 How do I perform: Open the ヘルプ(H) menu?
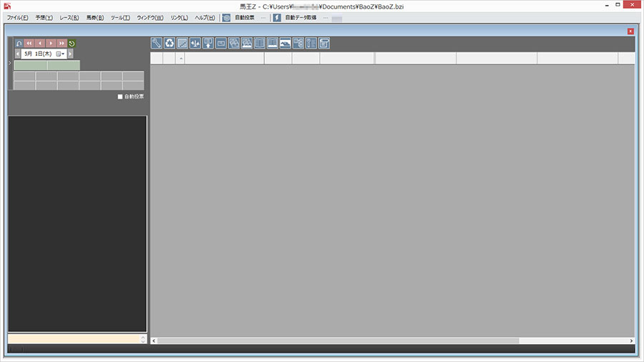(205, 18)
